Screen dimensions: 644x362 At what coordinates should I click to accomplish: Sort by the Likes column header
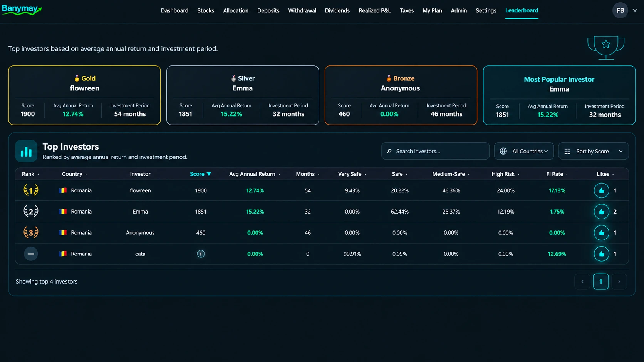tap(605, 174)
